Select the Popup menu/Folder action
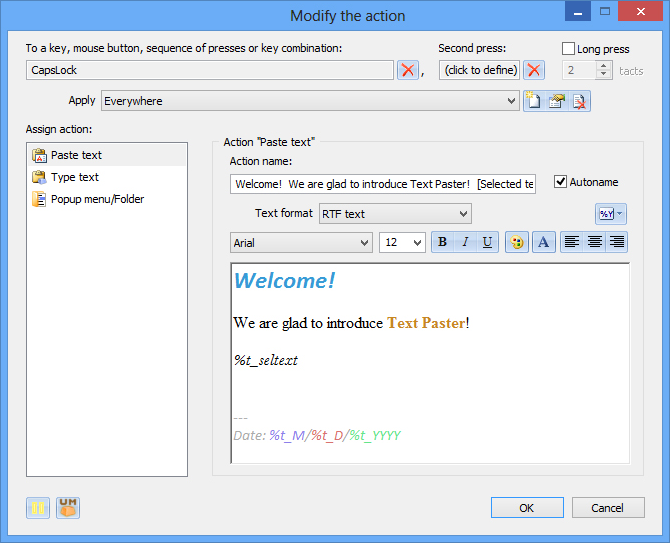This screenshot has width=670, height=543. (x=107, y=199)
